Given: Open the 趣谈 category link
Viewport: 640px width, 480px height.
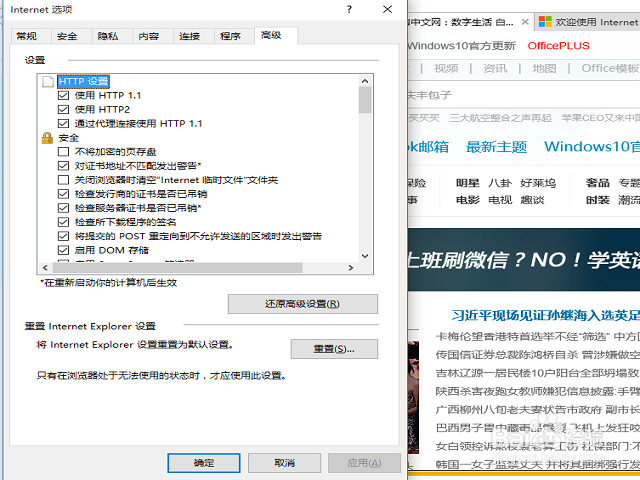Looking at the screenshot, I should 532,200.
